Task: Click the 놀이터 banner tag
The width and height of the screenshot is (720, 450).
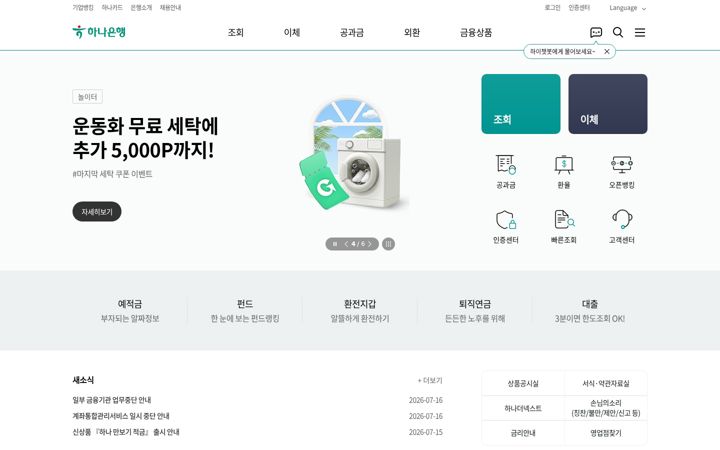Action: coord(87,97)
